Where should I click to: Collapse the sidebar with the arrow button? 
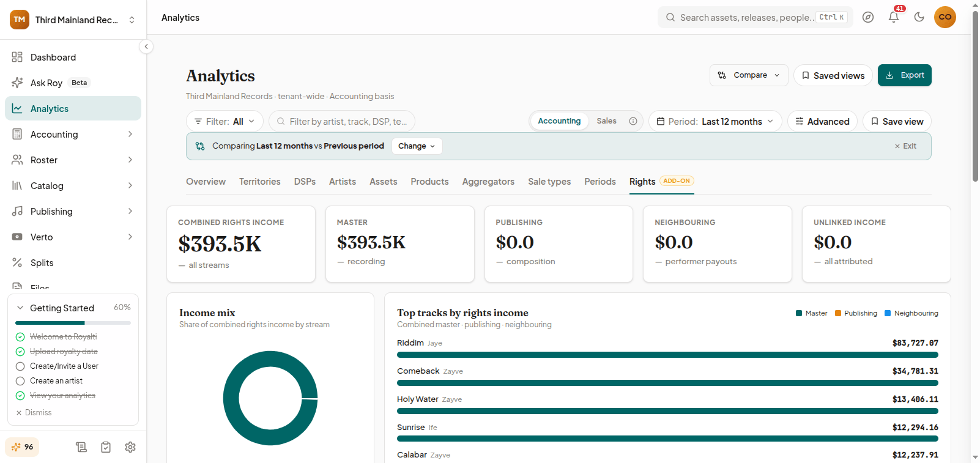(x=146, y=46)
